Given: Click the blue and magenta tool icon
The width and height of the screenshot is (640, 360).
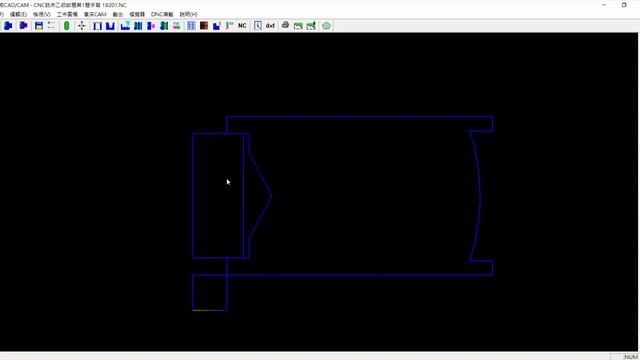Looking at the screenshot, I should (x=151, y=26).
